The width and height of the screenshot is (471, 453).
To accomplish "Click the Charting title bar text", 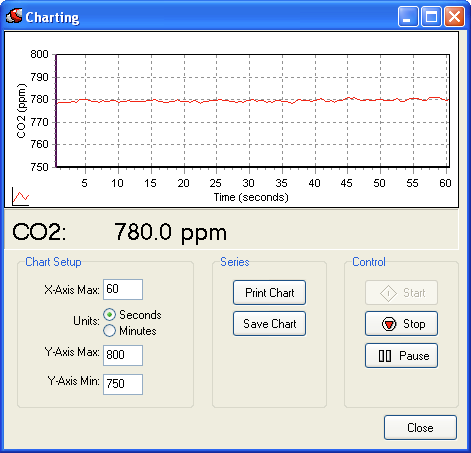I will [x=52, y=17].
